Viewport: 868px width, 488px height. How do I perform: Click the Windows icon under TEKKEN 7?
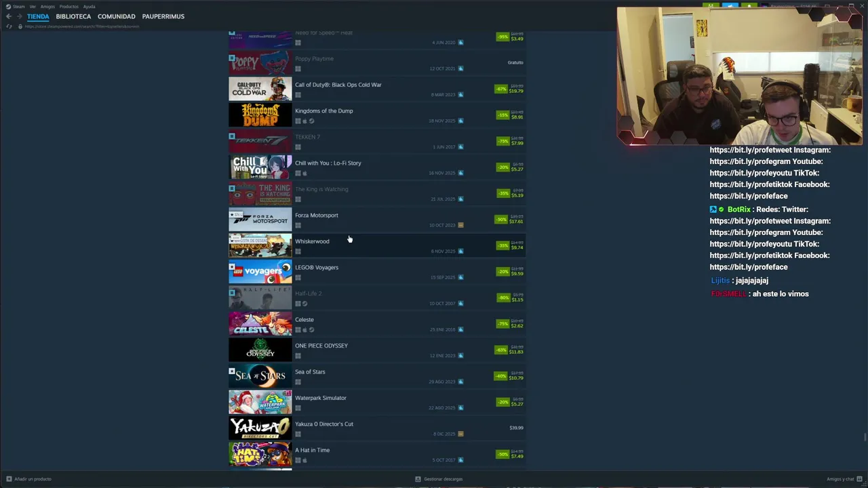298,147
